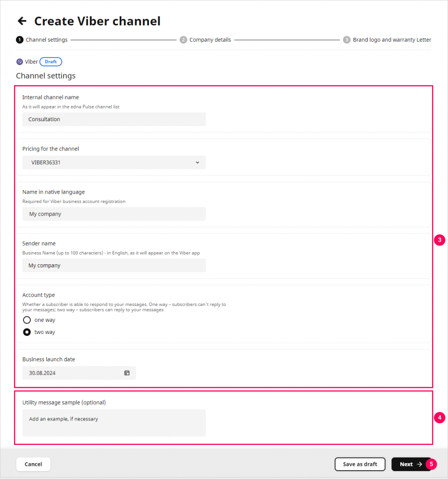Select the one way account type
The image size is (448, 479).
(27, 320)
